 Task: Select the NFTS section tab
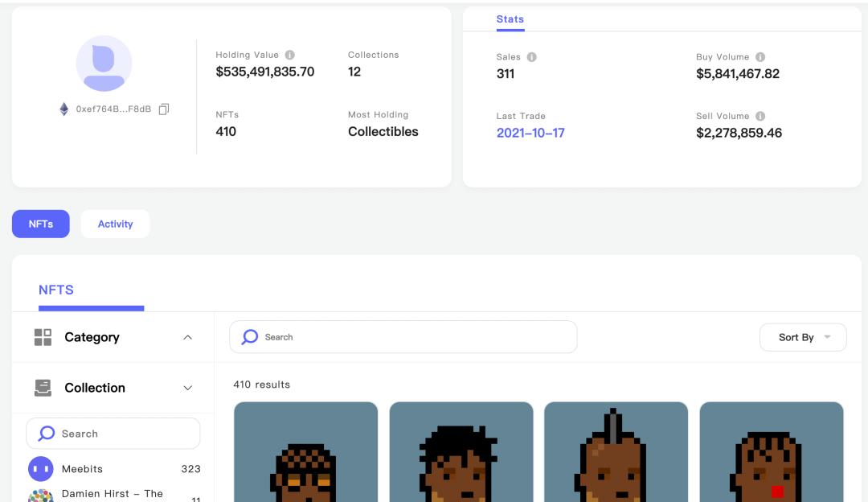click(x=56, y=290)
